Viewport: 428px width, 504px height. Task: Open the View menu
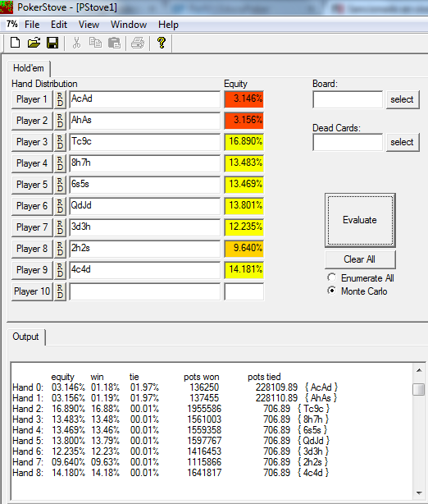(x=89, y=25)
